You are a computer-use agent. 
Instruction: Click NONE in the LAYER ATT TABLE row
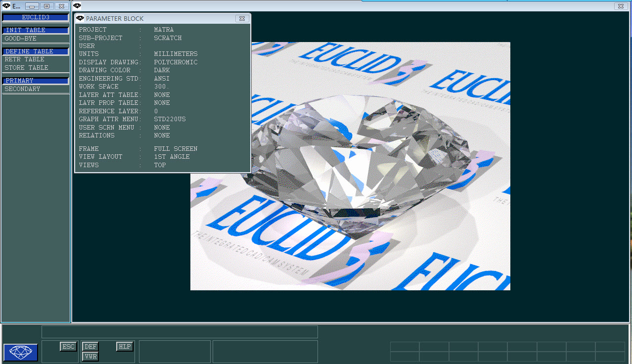pos(162,95)
